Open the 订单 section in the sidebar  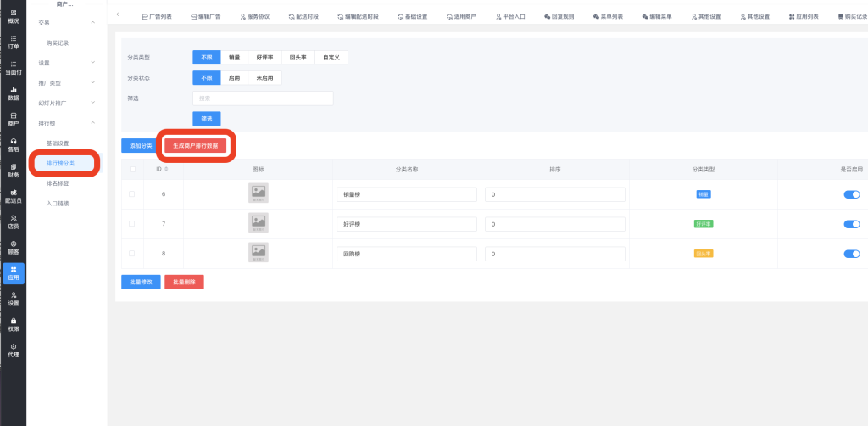[13, 42]
